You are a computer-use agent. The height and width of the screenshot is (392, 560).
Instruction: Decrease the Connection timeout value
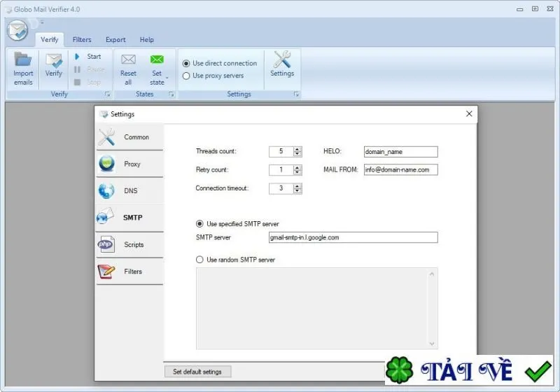click(x=297, y=190)
